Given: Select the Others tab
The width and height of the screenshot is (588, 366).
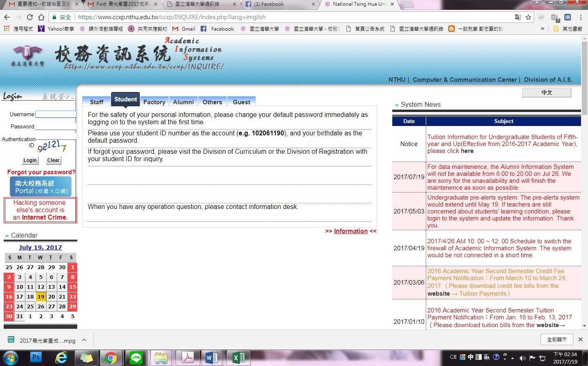Looking at the screenshot, I should 212,102.
